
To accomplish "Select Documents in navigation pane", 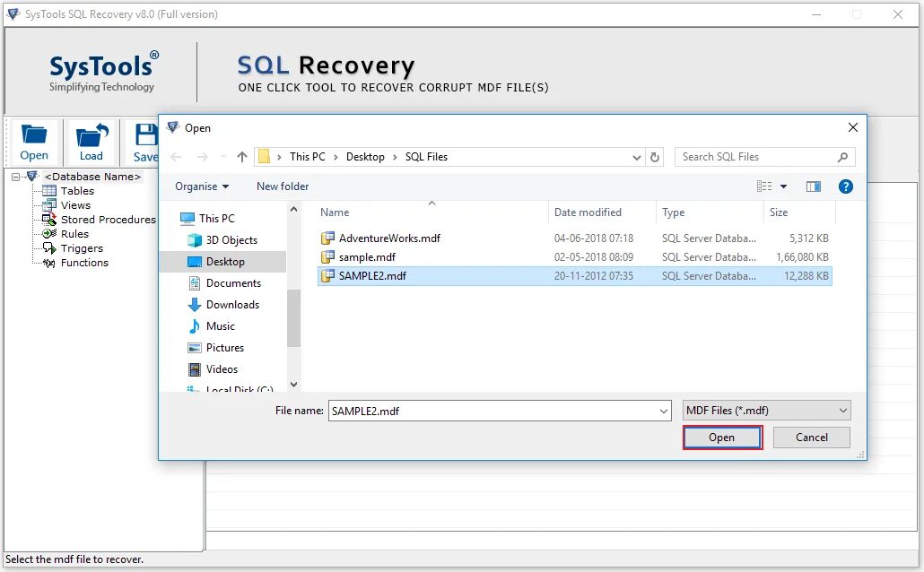I will 233,283.
